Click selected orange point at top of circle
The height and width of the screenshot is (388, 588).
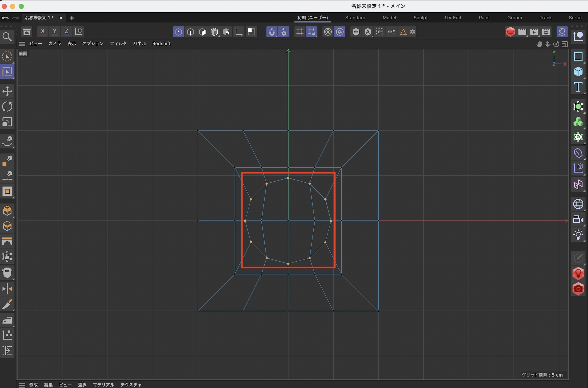tap(288, 178)
